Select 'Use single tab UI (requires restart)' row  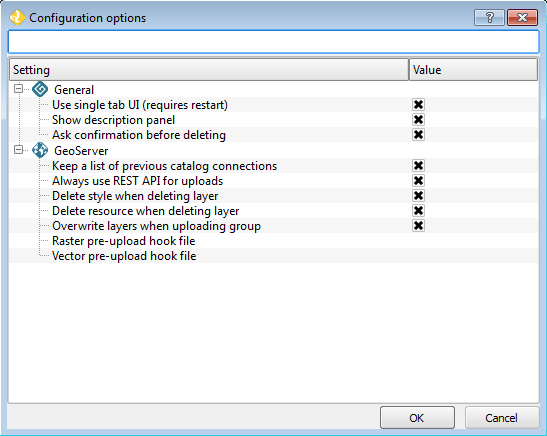(274, 105)
